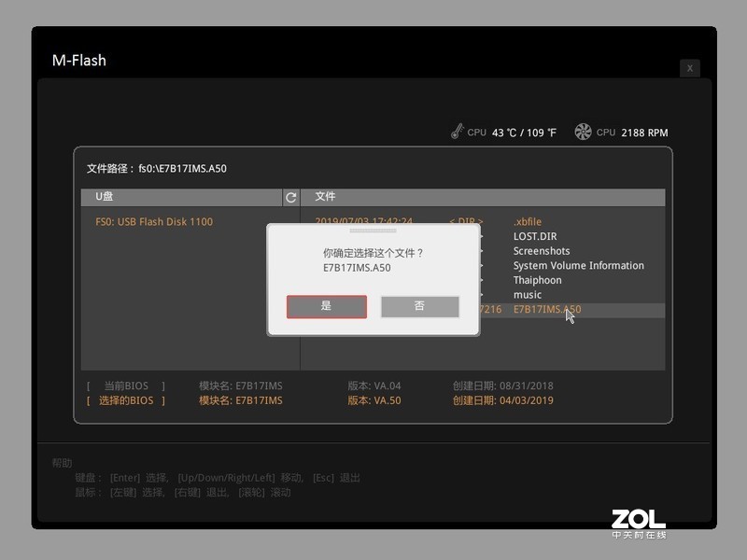The height and width of the screenshot is (560, 747).
Task: Select the System Volume Information folder
Action: 577,265
